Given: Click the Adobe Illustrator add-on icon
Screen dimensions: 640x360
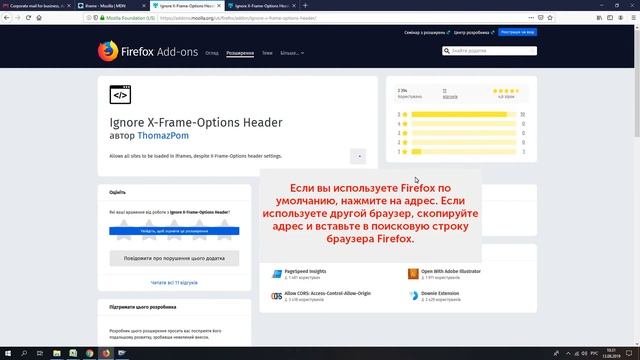Looking at the screenshot, I should pyautogui.click(x=413, y=274).
